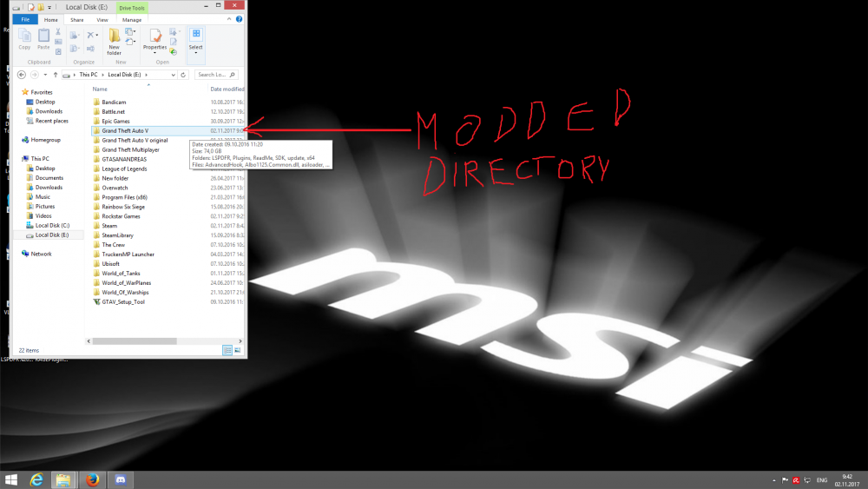The width and height of the screenshot is (868, 489).
Task: Open the Properties dropdown arrow
Action: pos(155,53)
